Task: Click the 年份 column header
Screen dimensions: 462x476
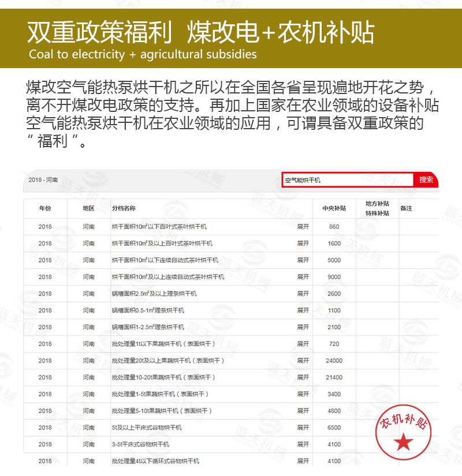Action: 45,209
